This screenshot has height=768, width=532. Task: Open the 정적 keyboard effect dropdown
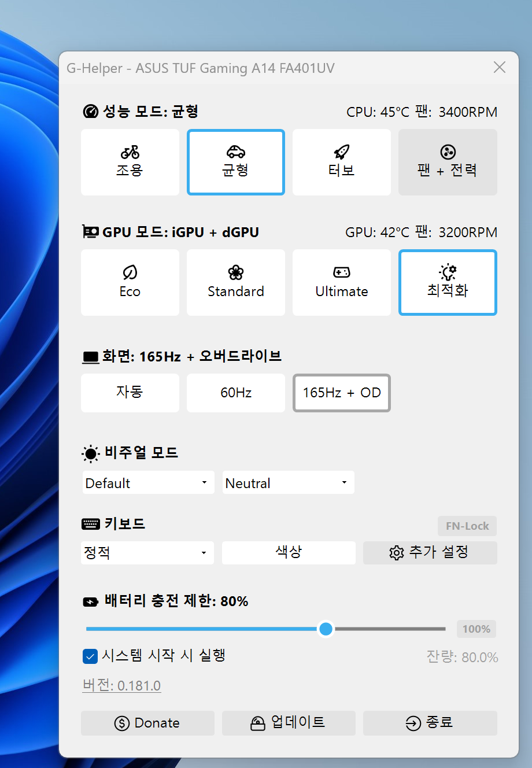point(147,553)
